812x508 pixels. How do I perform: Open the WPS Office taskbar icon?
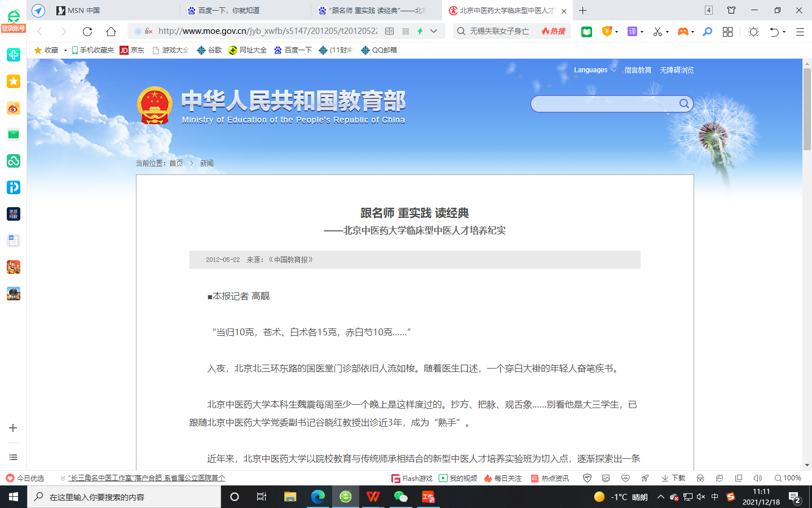[x=373, y=497]
